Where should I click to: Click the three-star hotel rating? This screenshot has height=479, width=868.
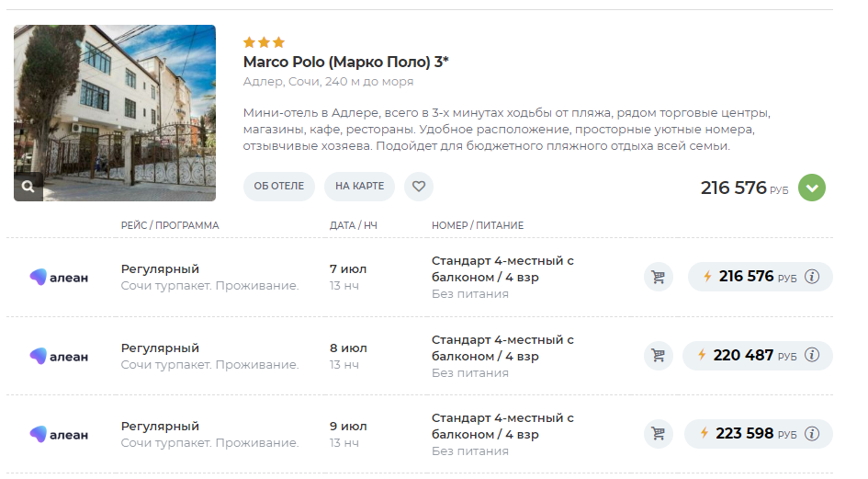click(264, 42)
